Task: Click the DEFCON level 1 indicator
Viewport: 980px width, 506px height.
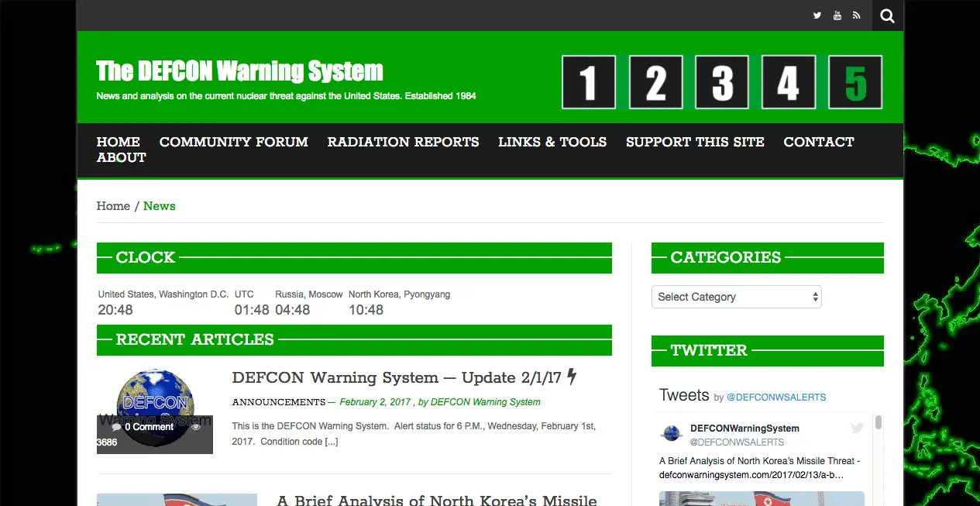Action: [x=589, y=82]
